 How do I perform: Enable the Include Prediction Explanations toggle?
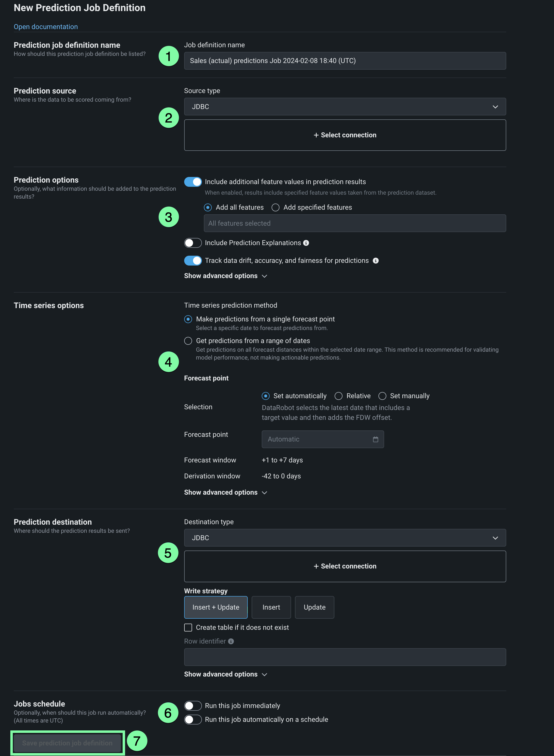(x=193, y=243)
